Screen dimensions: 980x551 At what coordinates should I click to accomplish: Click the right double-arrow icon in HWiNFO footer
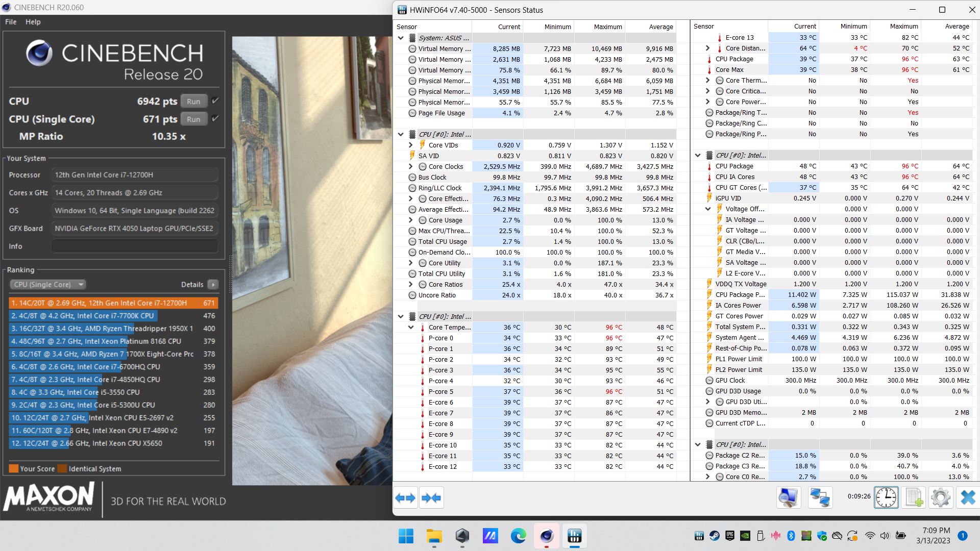pos(431,497)
